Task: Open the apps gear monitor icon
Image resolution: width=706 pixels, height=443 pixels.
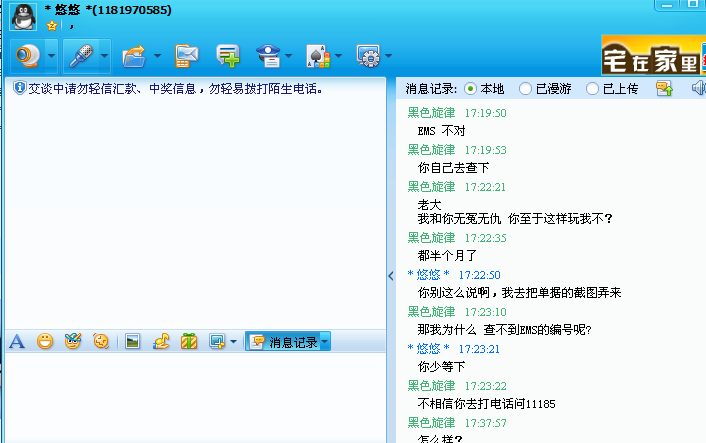Action: click(x=368, y=56)
